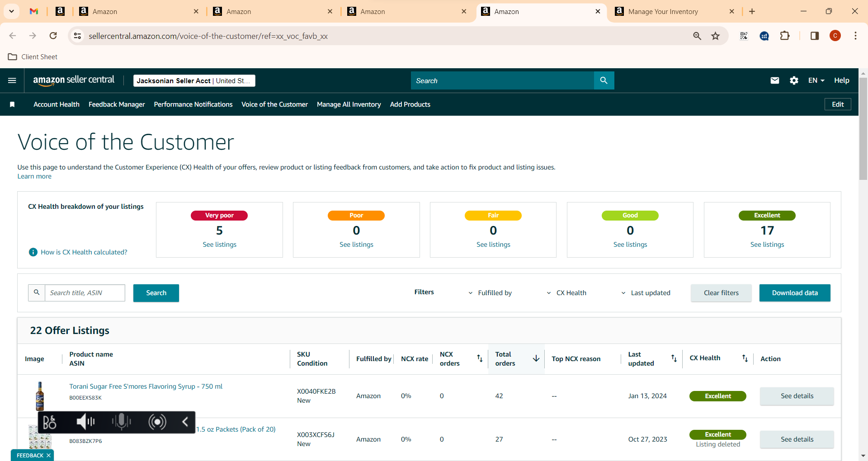Collapse the floating toolbar with the arrow
The image size is (868, 461).
click(x=185, y=422)
